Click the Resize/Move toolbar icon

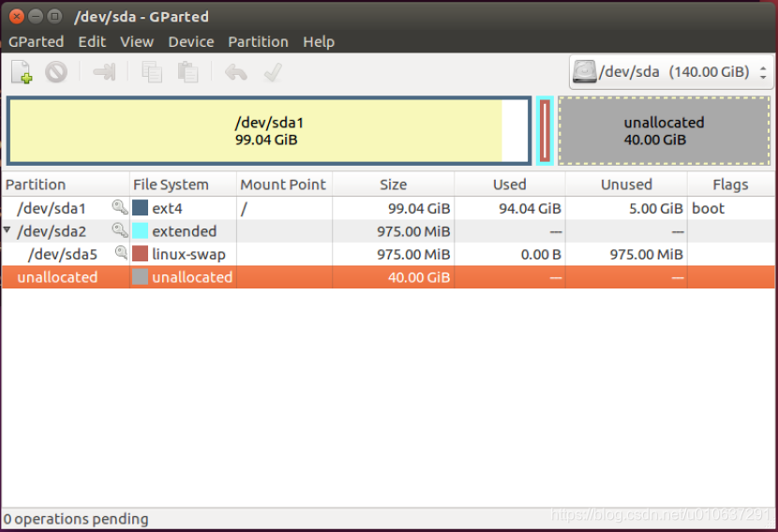coord(104,72)
